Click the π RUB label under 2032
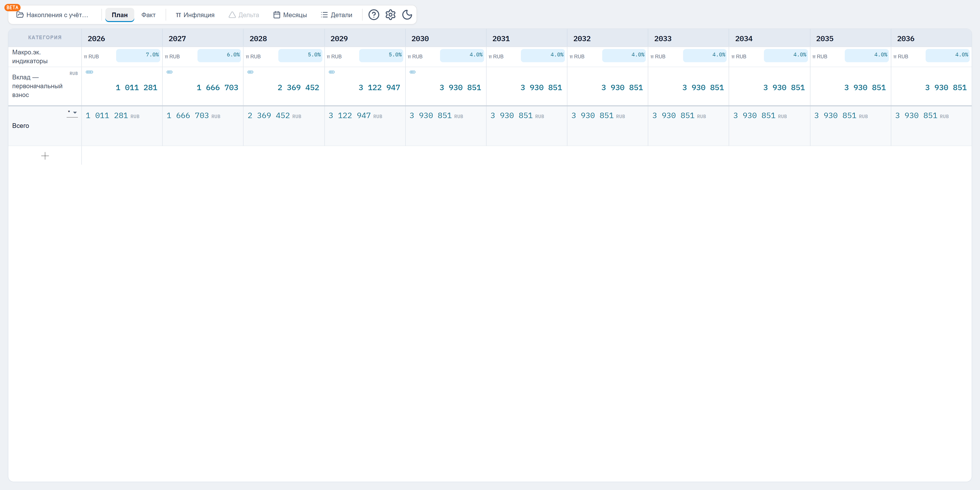Image resolution: width=980 pixels, height=490 pixels. click(x=577, y=56)
